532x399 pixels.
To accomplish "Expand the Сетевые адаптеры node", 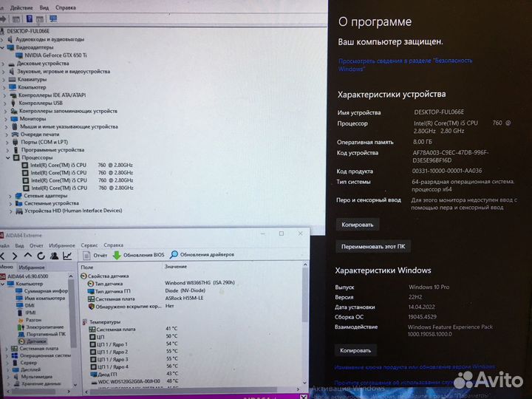I will pos(10,196).
